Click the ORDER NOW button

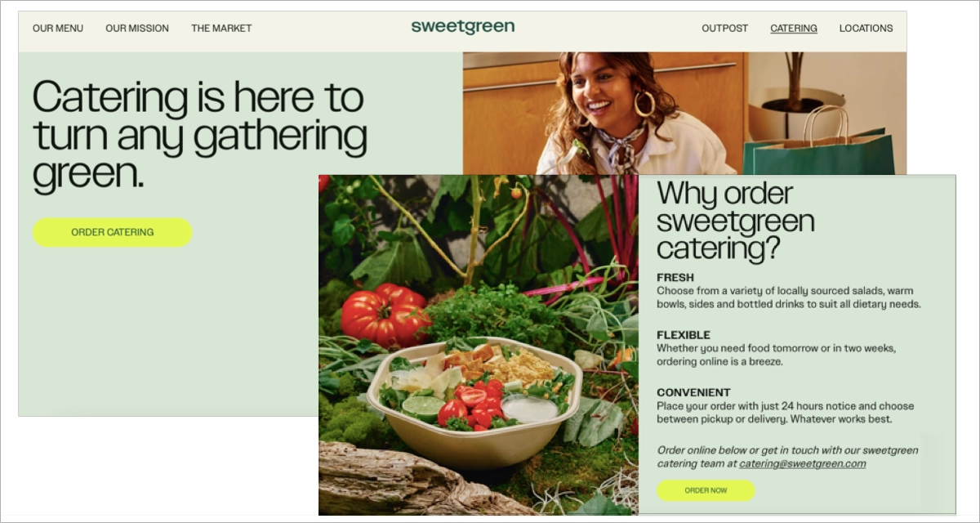pos(706,490)
